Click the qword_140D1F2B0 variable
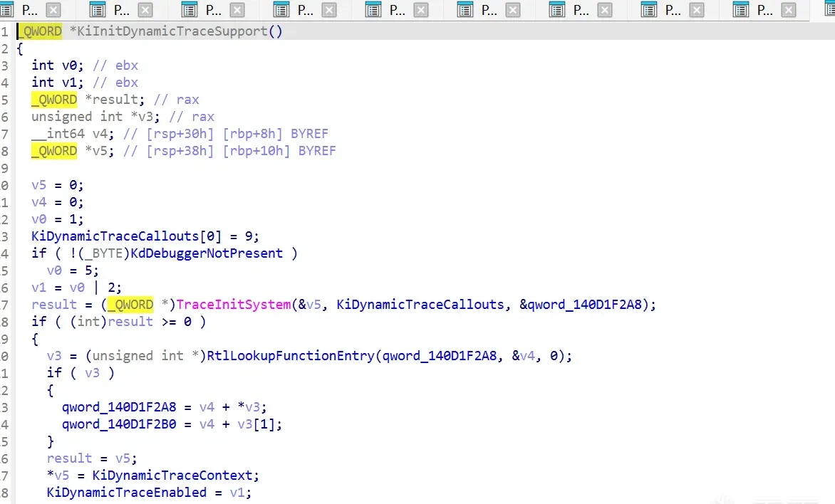835x504 pixels. tap(119, 424)
